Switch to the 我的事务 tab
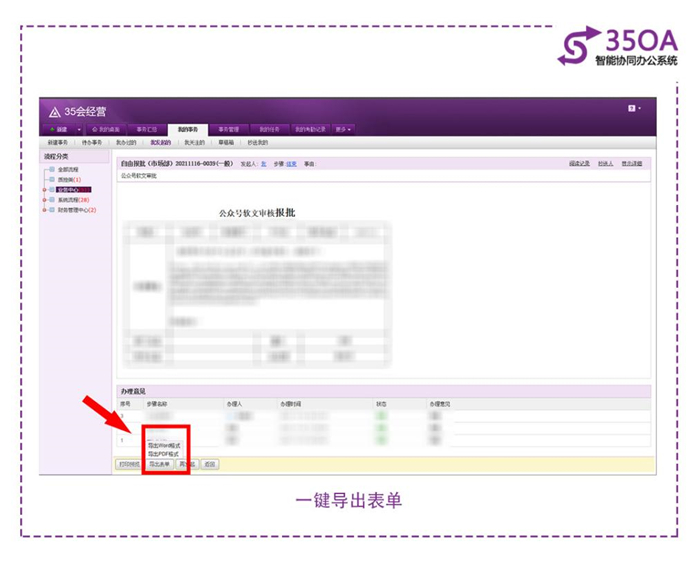700x565 pixels. [x=187, y=130]
